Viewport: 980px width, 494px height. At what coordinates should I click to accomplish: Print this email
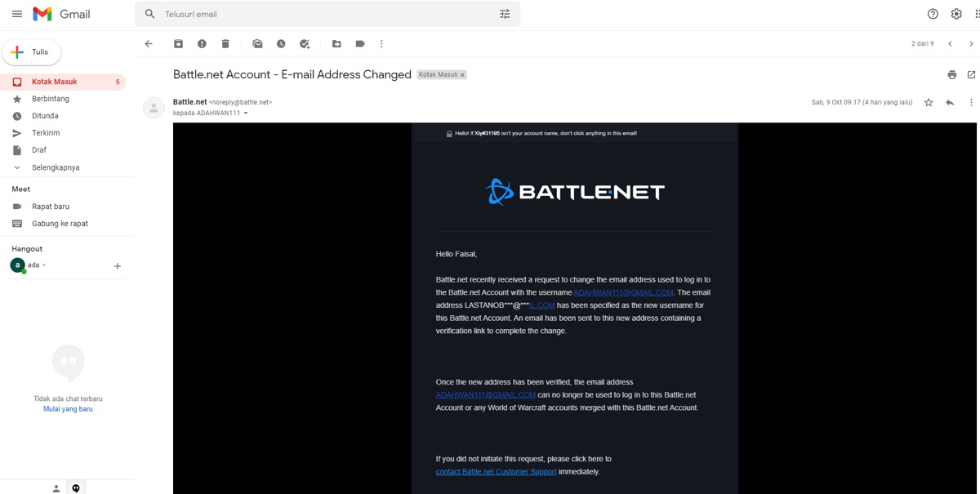pos(951,75)
